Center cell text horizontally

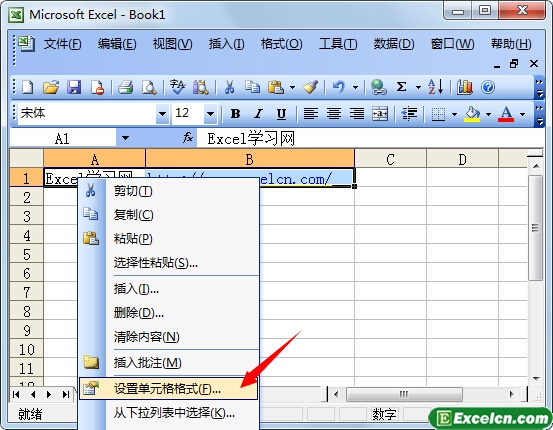334,114
